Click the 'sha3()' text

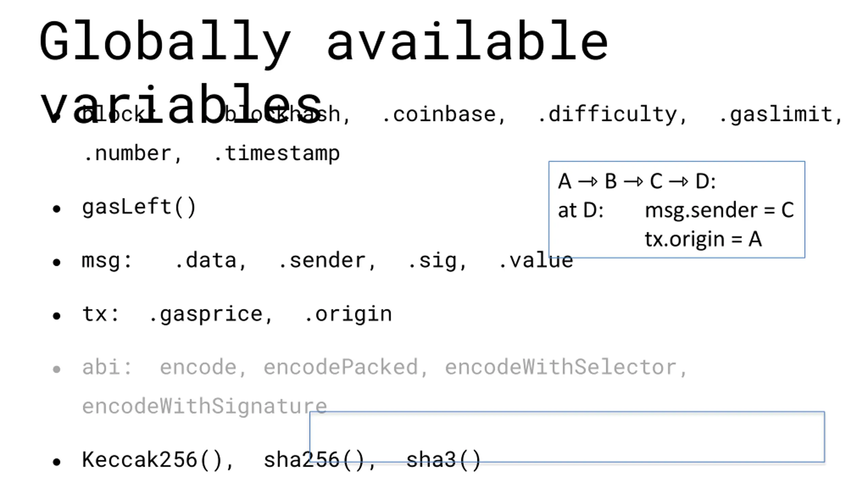tap(443, 460)
